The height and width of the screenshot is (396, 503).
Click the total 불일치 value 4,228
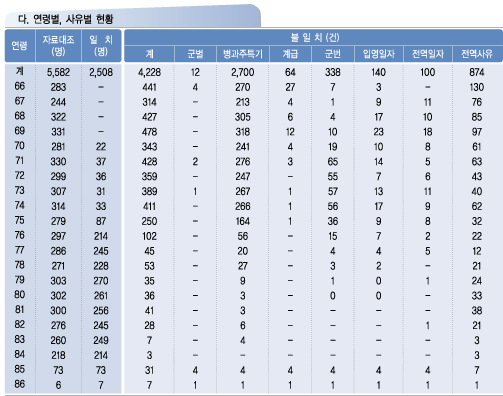[x=149, y=72]
